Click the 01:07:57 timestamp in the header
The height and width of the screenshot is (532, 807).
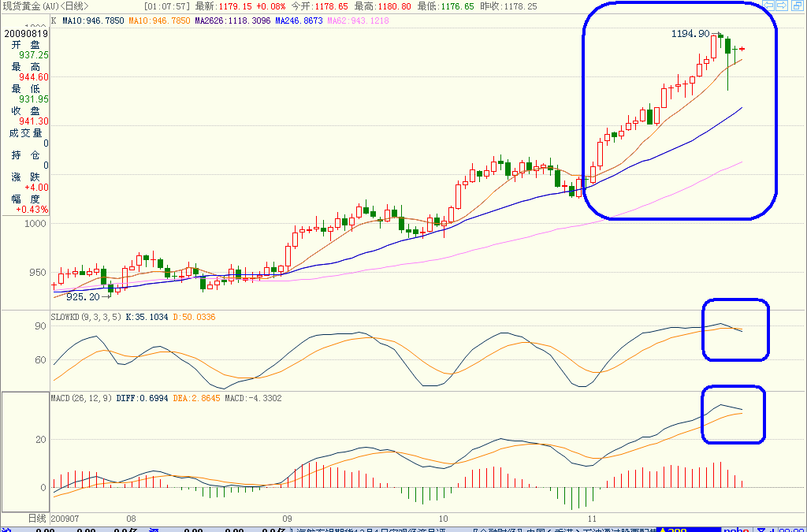167,6
